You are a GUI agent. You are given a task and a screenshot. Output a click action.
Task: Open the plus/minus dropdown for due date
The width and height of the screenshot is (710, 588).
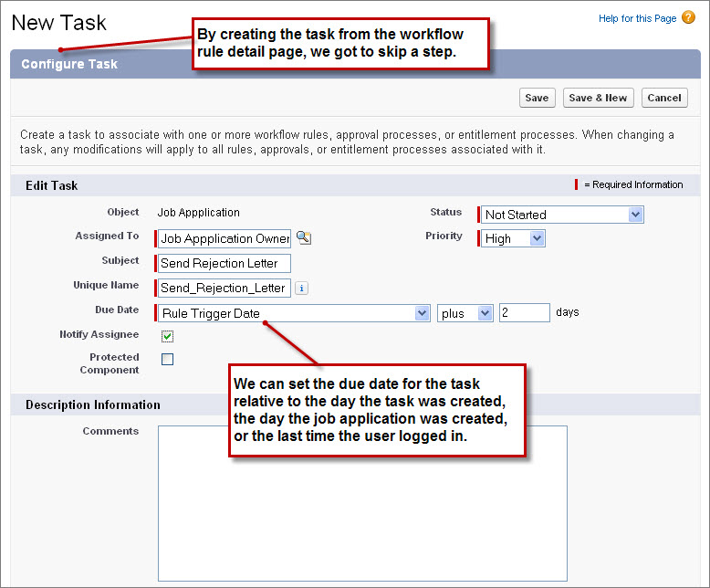click(465, 313)
